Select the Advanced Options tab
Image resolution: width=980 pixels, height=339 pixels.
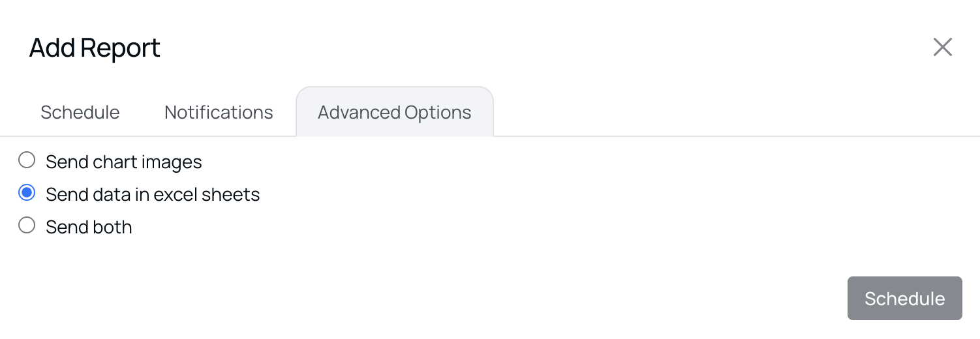pyautogui.click(x=394, y=112)
